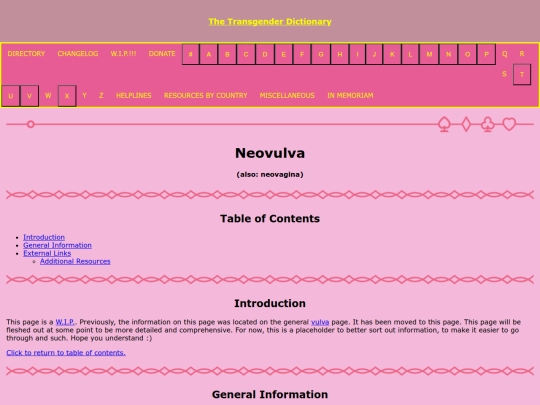
Task: Select letter R in the index
Action: (522, 54)
